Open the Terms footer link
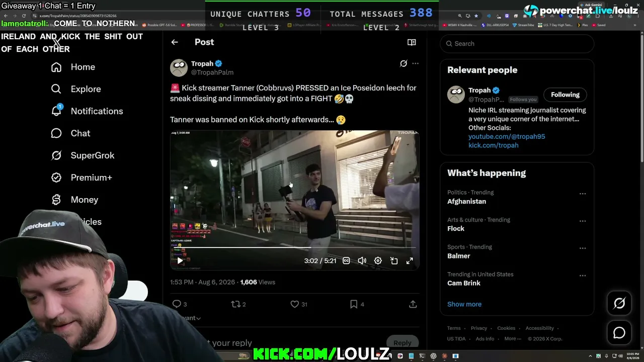The image size is (644, 362). [454, 328]
